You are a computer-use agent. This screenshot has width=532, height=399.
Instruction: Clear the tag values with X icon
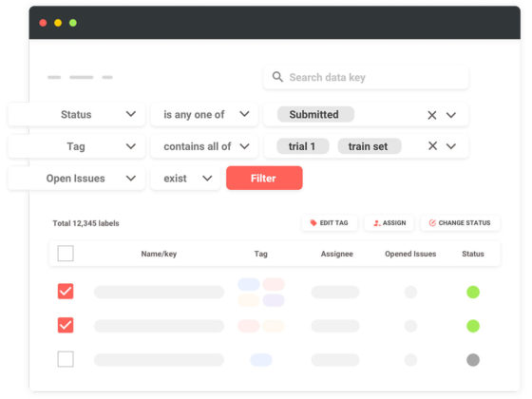point(432,146)
